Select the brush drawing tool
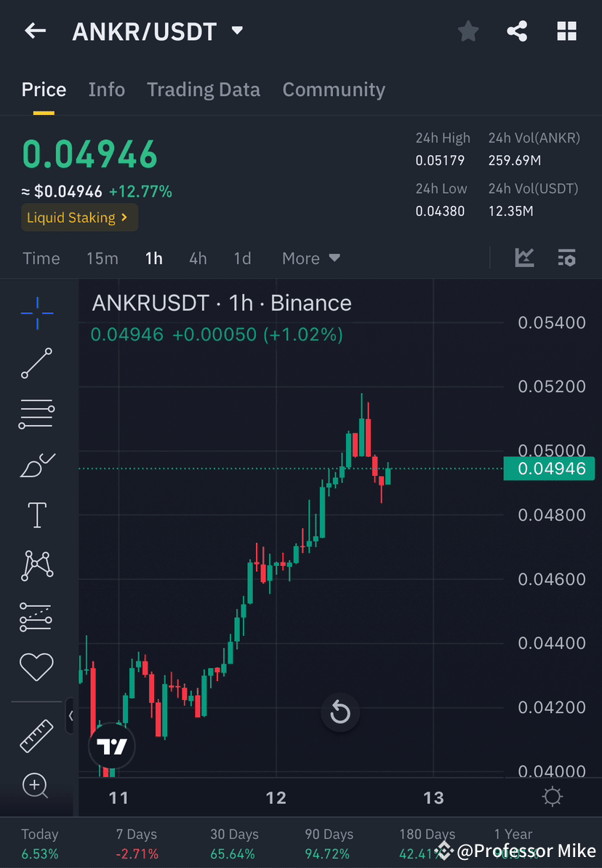This screenshot has width=602, height=868. (x=36, y=464)
